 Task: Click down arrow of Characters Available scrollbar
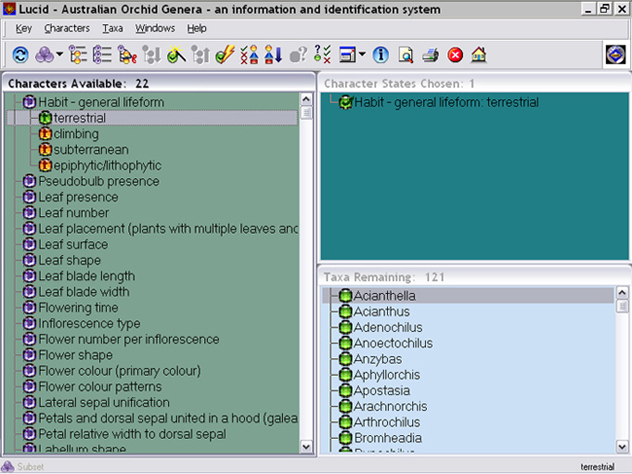coord(306,446)
